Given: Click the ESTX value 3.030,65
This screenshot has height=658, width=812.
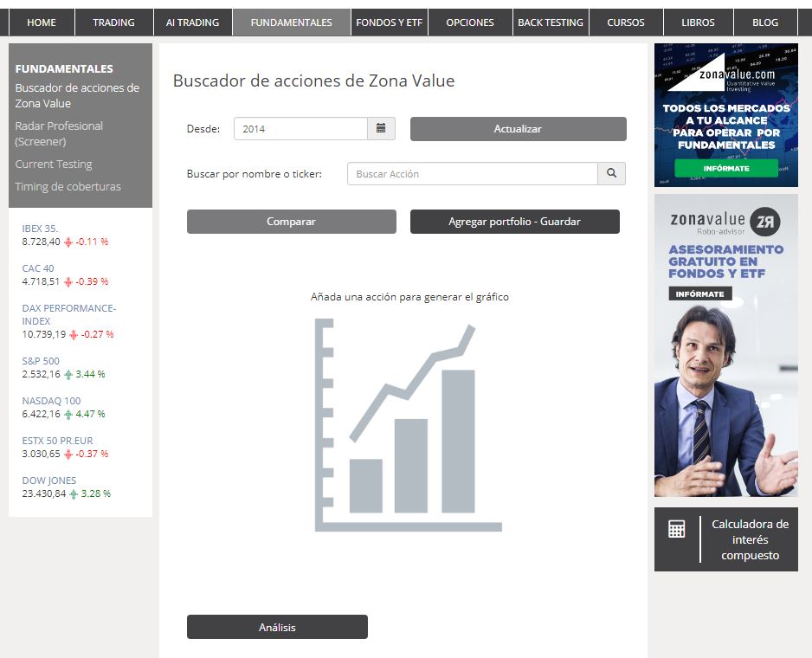Looking at the screenshot, I should [41, 455].
